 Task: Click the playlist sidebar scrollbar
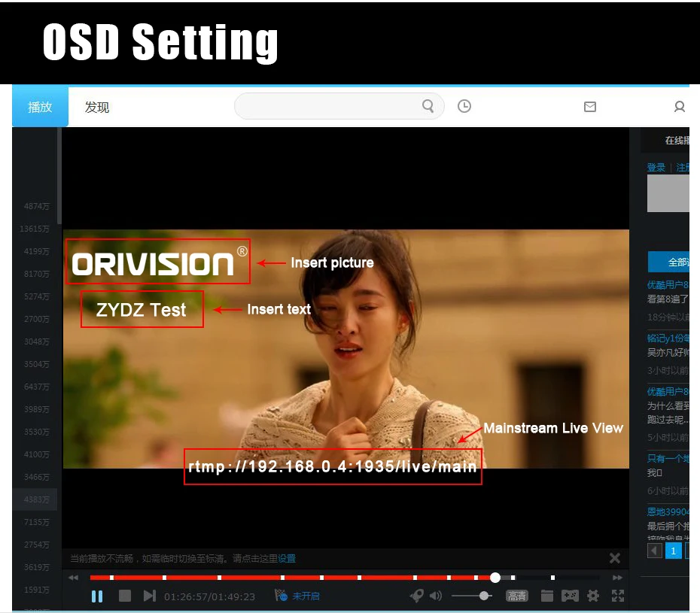click(x=59, y=176)
